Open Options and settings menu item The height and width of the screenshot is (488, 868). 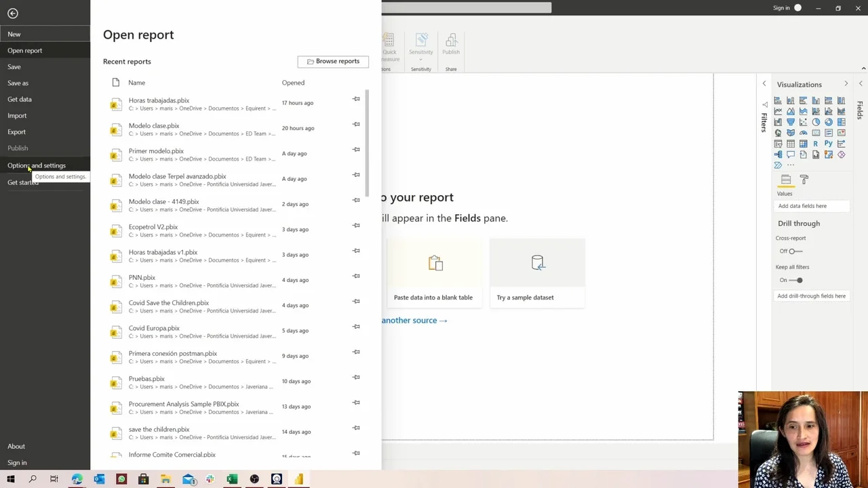37,165
